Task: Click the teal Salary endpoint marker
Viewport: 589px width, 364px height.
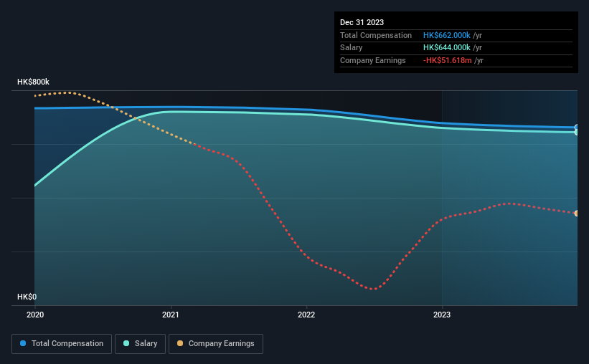Action: (x=577, y=132)
